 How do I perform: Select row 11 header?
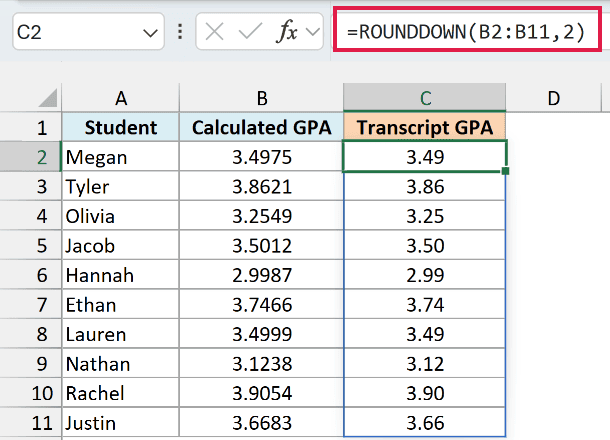pos(31,422)
